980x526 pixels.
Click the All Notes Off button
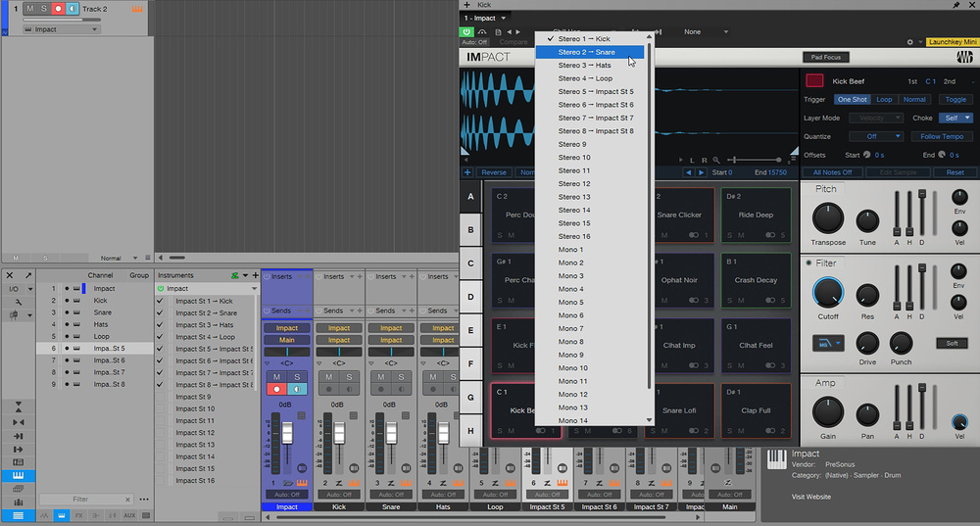pyautogui.click(x=833, y=172)
